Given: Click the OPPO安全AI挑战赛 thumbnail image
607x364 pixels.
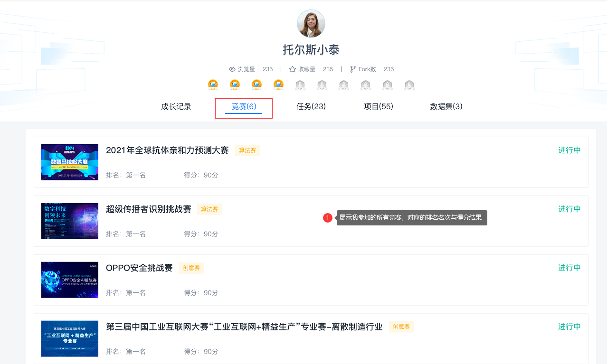Looking at the screenshot, I should pyautogui.click(x=70, y=280).
